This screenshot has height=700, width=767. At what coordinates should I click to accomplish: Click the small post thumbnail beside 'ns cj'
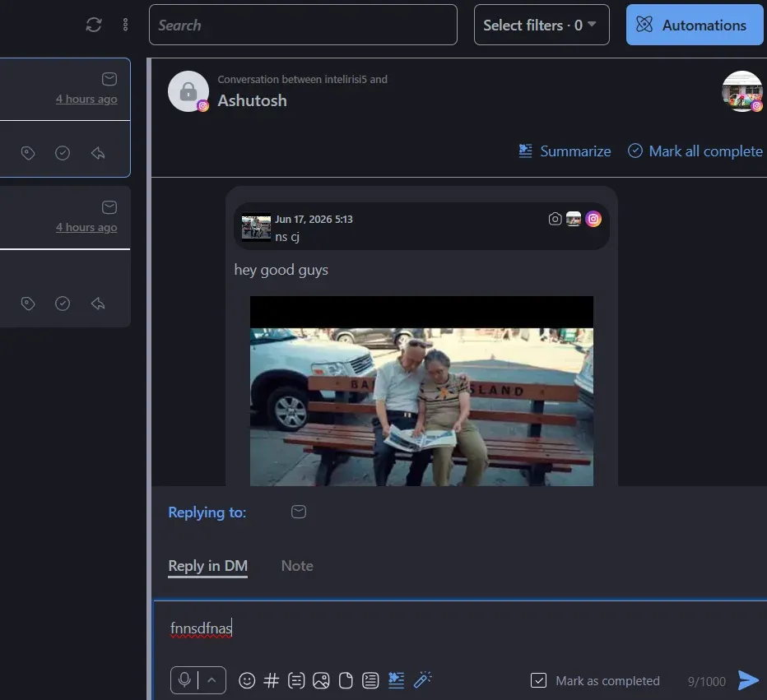click(256, 228)
